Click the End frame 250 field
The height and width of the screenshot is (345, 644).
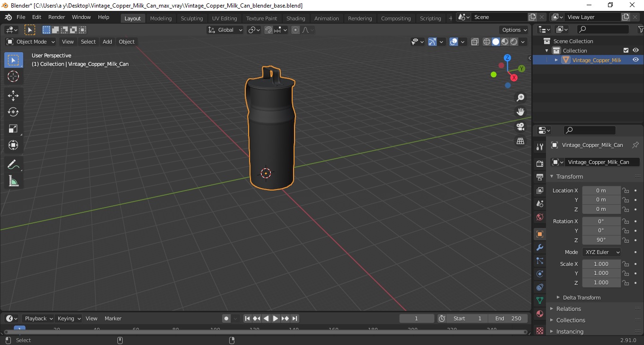point(509,318)
